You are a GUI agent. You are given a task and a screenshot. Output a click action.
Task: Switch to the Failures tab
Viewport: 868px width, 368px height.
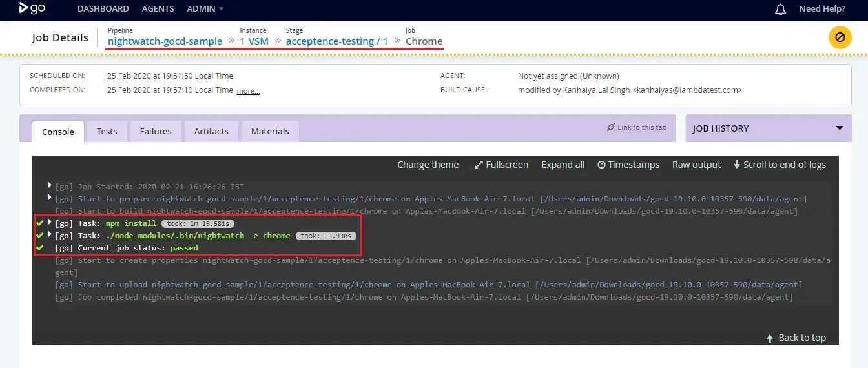pyautogui.click(x=156, y=131)
